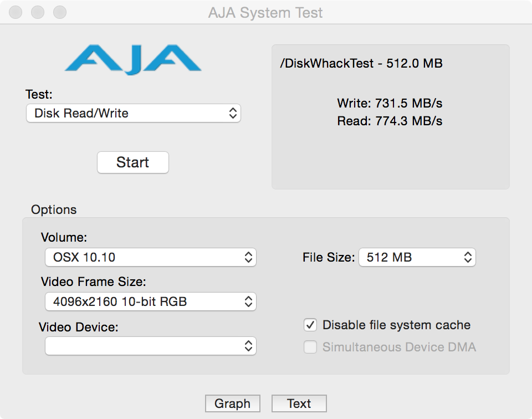The image size is (532, 419).
Task: Click the Options section label
Action: pyautogui.click(x=54, y=209)
